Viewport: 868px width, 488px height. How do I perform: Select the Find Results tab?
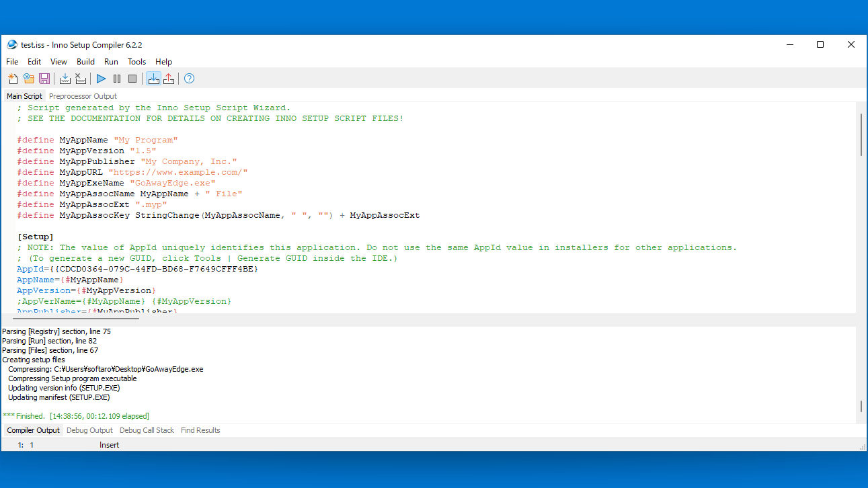pyautogui.click(x=200, y=430)
